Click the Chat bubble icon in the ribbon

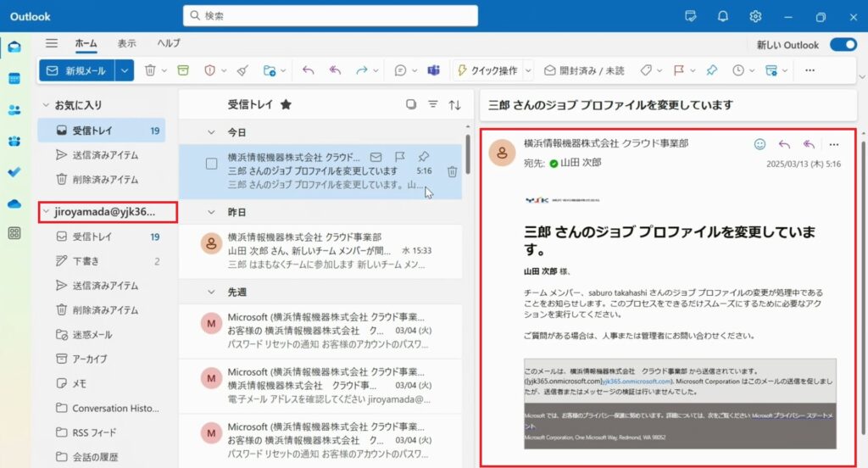pos(400,70)
